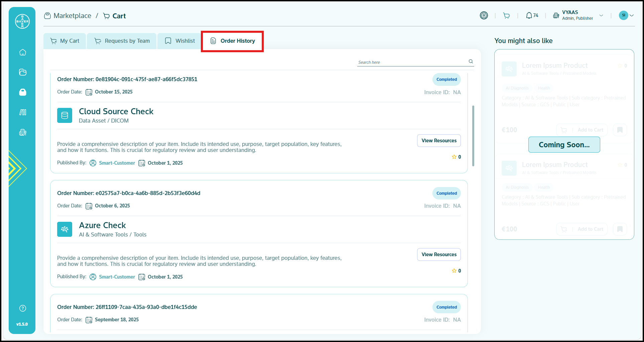Screen dimensions: 644x342
Task: Click the search magnifier icon
Action: 471,61
